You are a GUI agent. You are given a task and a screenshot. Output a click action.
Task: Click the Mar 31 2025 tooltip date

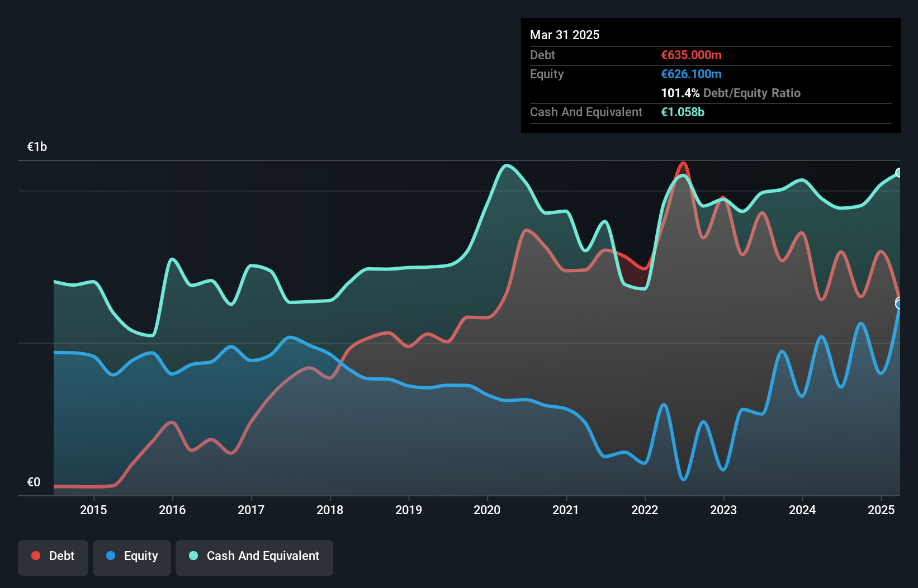pyautogui.click(x=565, y=35)
